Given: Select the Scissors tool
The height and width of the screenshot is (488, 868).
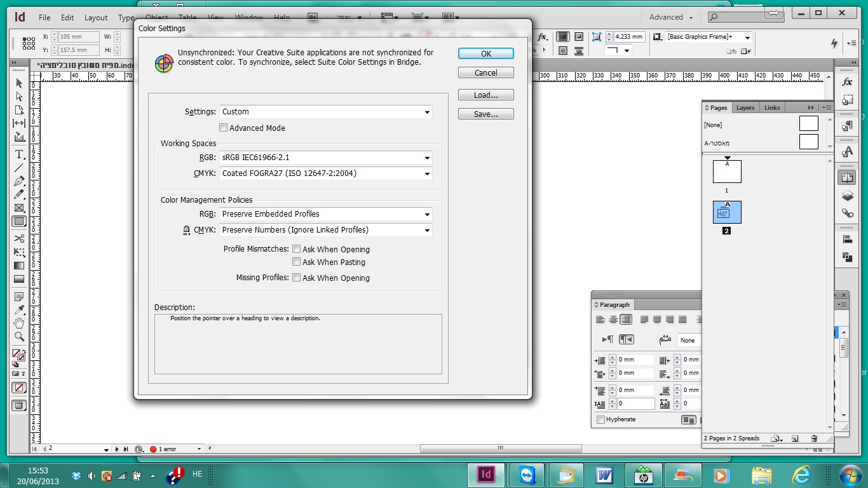Looking at the screenshot, I should 19,239.
